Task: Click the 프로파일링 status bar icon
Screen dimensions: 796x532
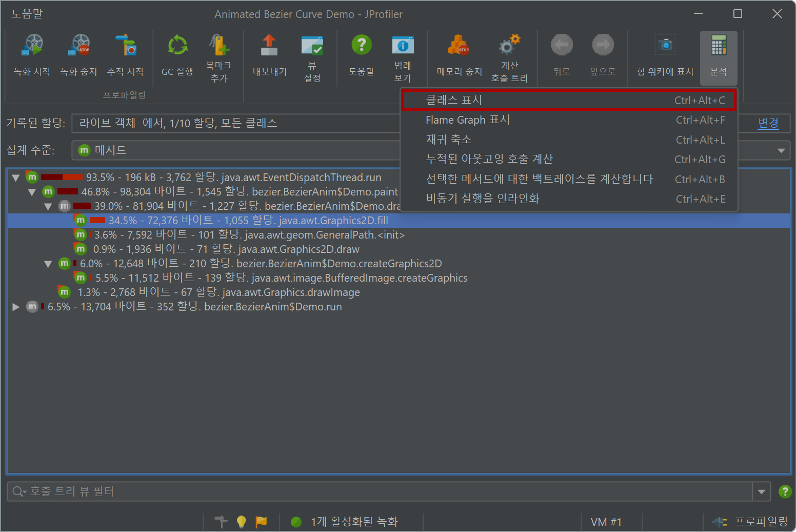Action: point(720,522)
